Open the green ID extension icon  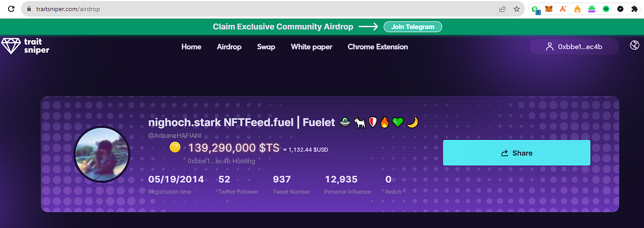coord(606,9)
